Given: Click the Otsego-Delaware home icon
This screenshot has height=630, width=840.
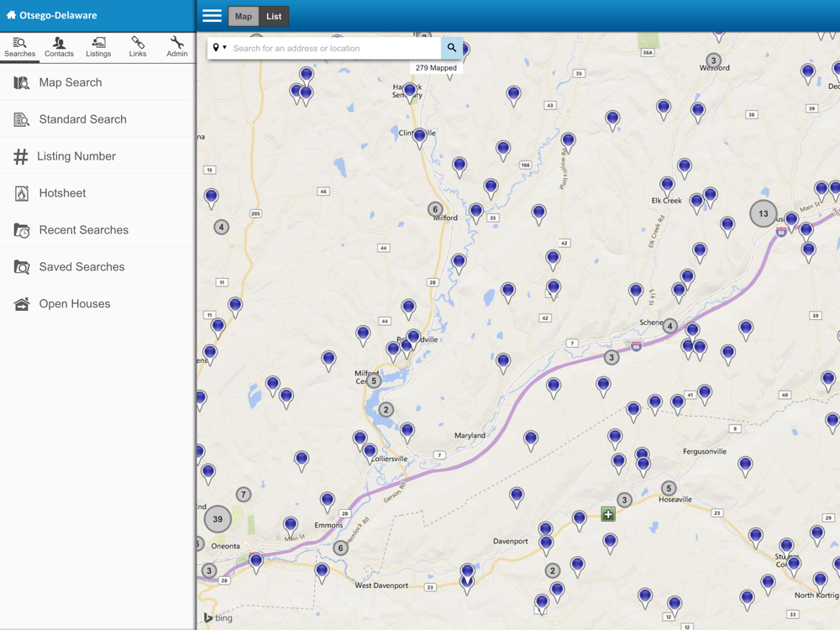Looking at the screenshot, I should pos(12,15).
